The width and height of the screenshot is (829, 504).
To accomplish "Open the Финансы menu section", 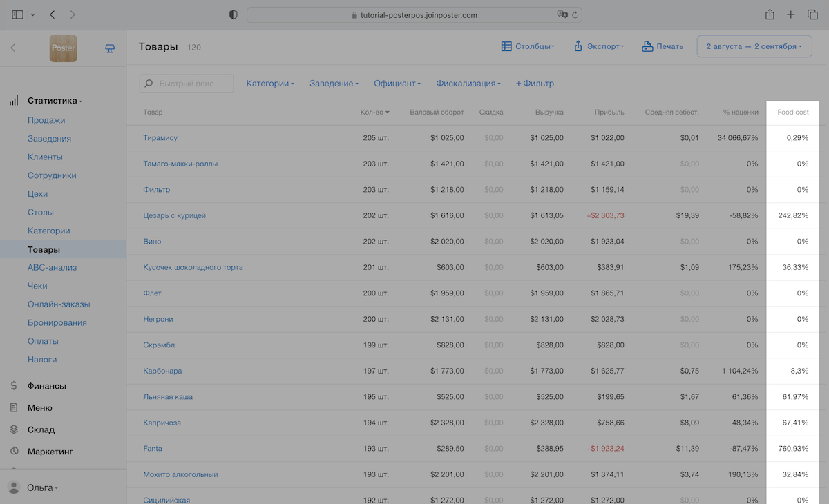I will (x=47, y=386).
